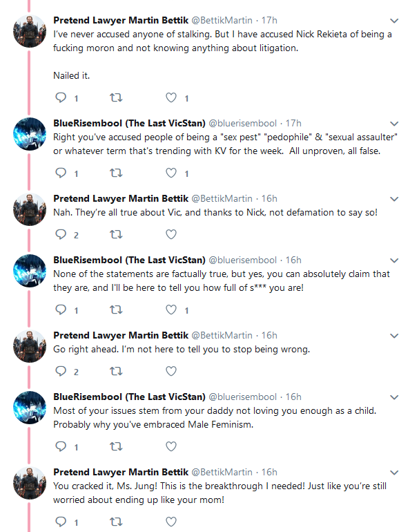
Task: Open BlueRisembool's avatar on the 'None of the statements' tweet
Action: (30, 270)
